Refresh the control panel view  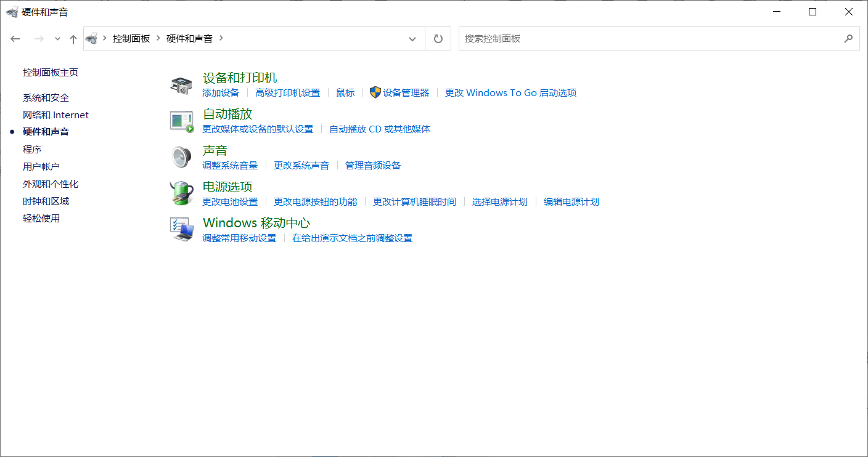438,39
